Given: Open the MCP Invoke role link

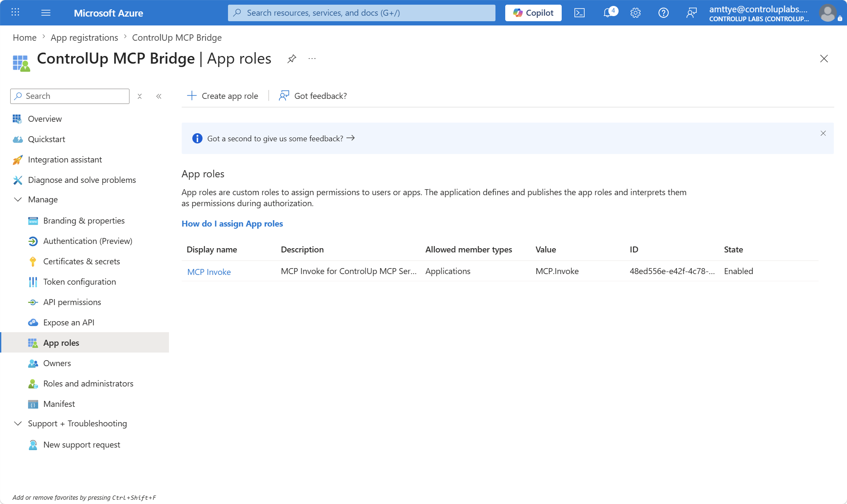Looking at the screenshot, I should [x=209, y=272].
